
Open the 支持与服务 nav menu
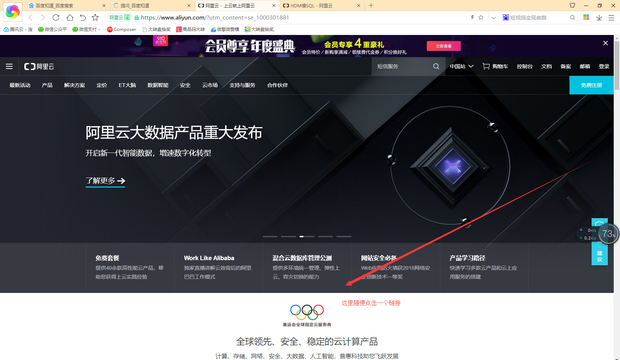242,85
